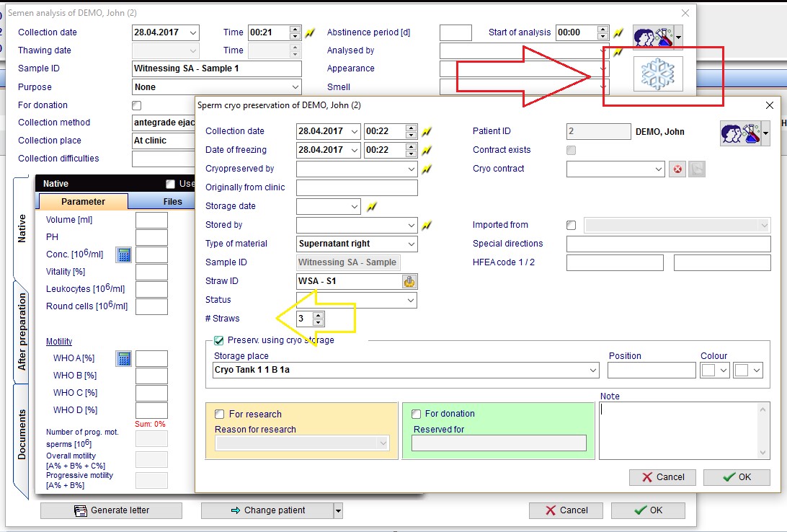Select the Documents side tab

(22, 434)
